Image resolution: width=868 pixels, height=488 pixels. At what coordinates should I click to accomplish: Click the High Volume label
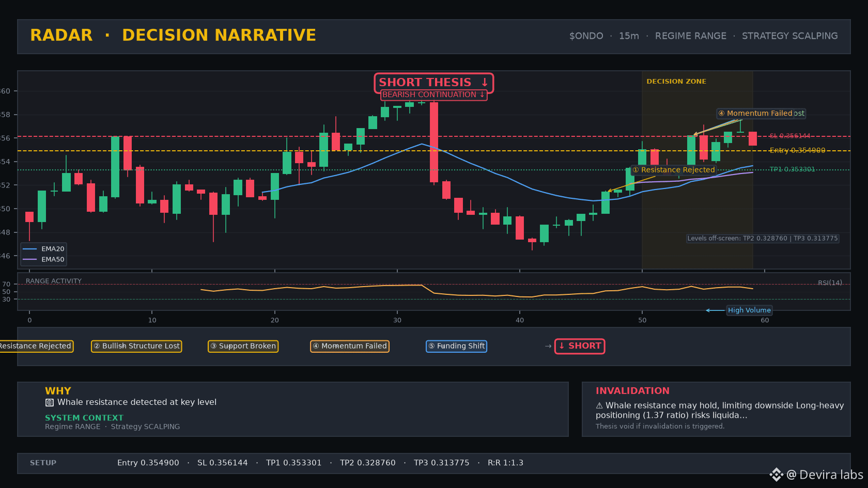(x=749, y=310)
